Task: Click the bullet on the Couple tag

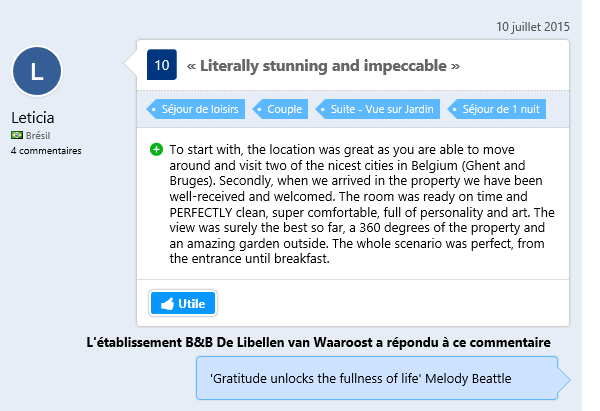Action: pyautogui.click(x=259, y=109)
